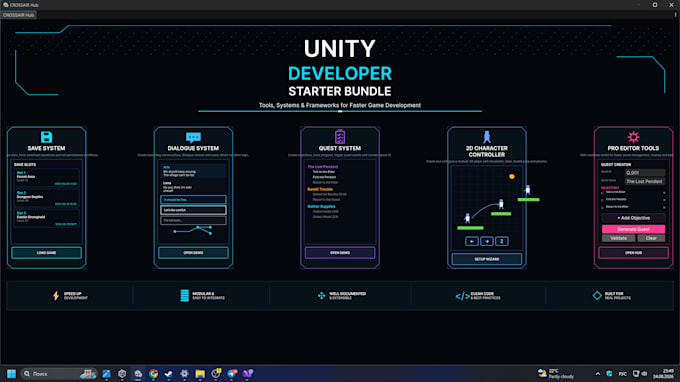Click the Quest ID field containing Q_001
The image size is (680, 382).
pos(644,173)
